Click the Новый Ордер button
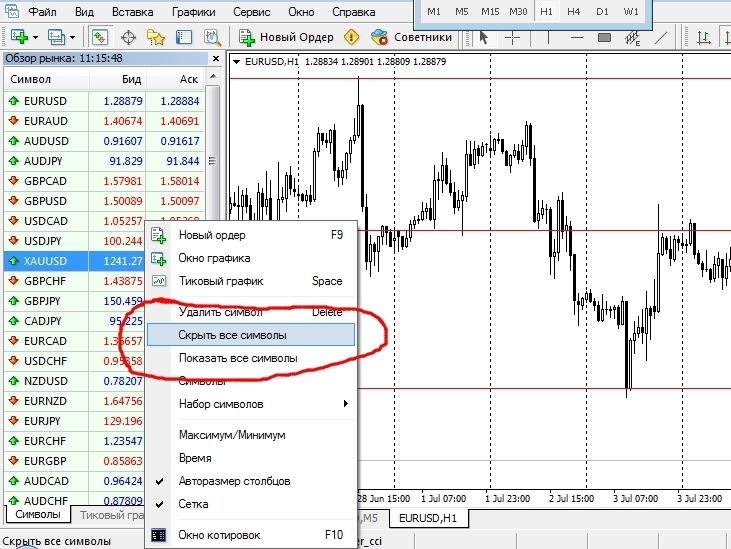Image resolution: width=731 pixels, height=549 pixels. [287, 37]
